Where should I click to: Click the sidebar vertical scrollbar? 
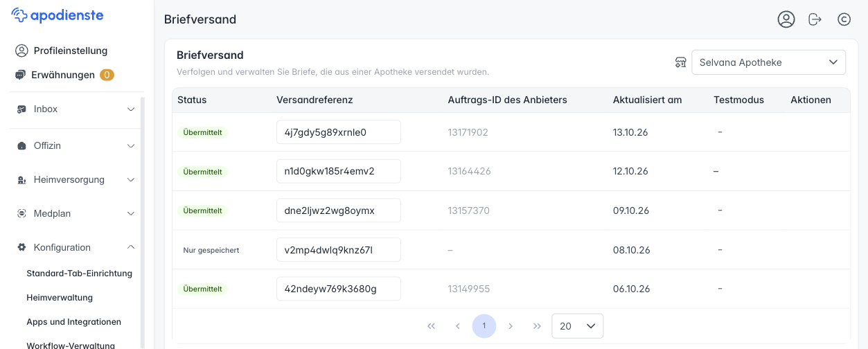pyautogui.click(x=142, y=222)
